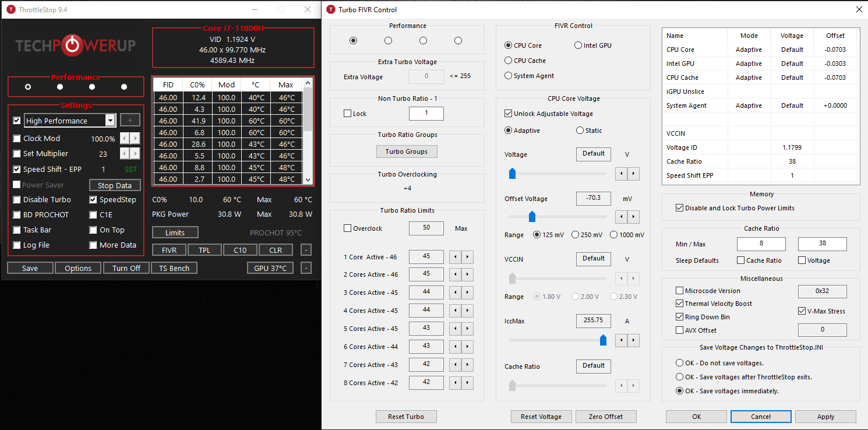Choose OK - Do not save voltages
The height and width of the screenshot is (430, 868).
[679, 363]
